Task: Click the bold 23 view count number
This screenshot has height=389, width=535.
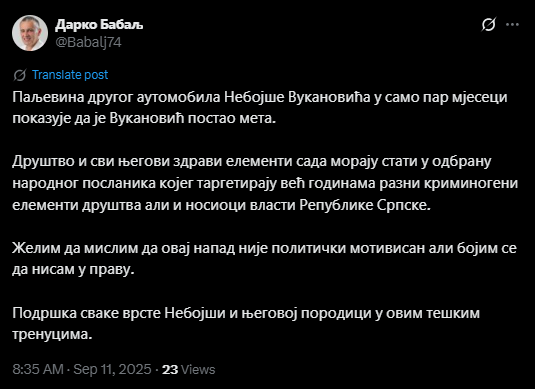Action: (170, 370)
